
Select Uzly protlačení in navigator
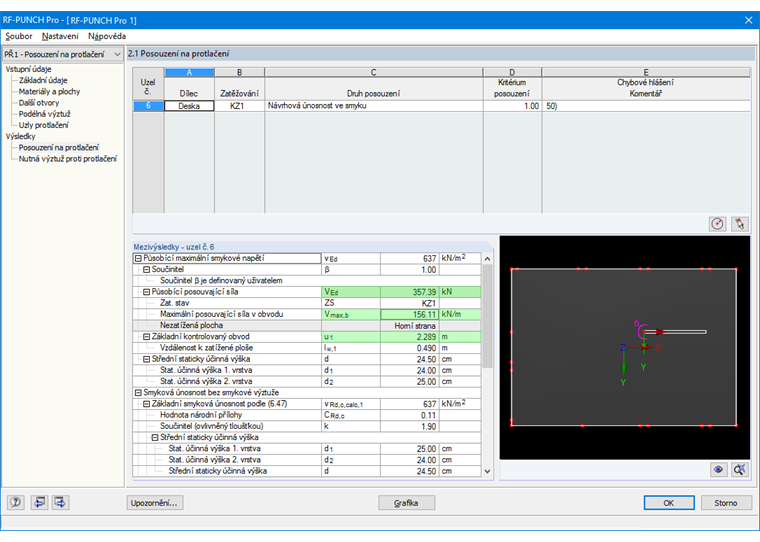(44, 125)
